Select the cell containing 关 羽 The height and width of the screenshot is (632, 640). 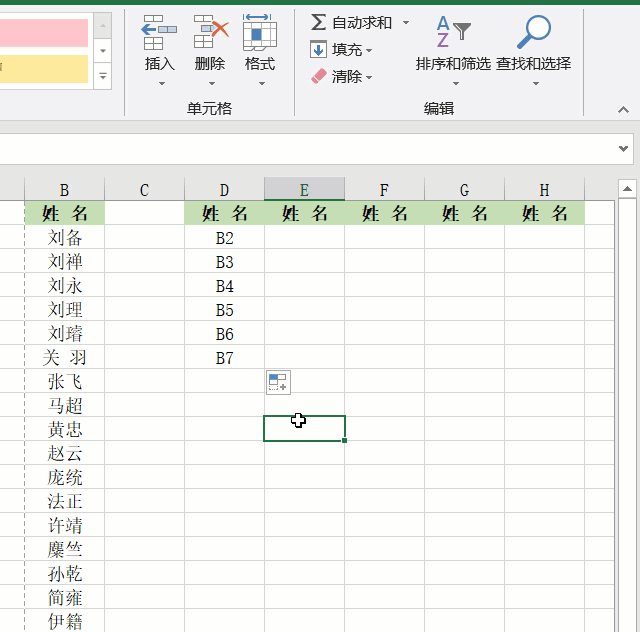pyautogui.click(x=64, y=357)
